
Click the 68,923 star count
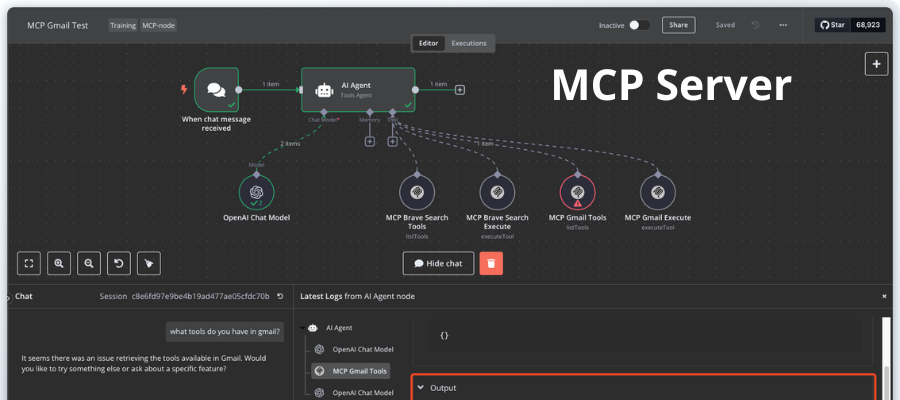point(868,25)
